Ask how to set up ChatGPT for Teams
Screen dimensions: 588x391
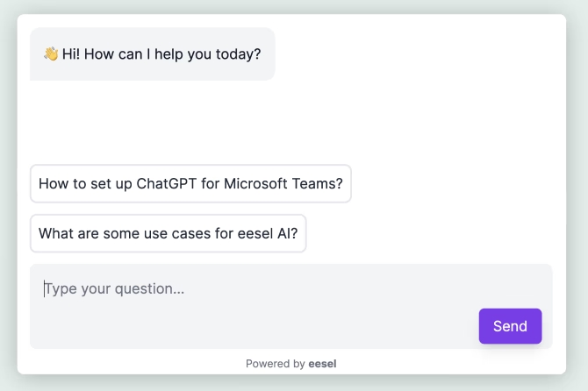pos(190,184)
